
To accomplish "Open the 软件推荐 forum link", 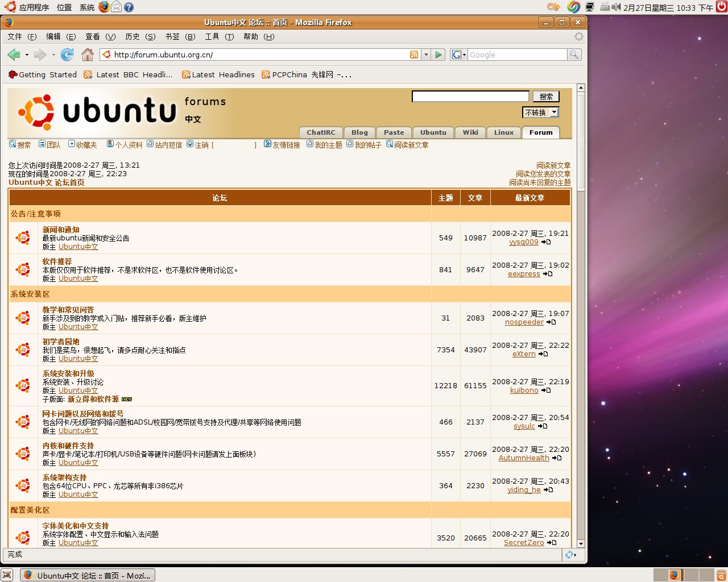I will tap(57, 261).
